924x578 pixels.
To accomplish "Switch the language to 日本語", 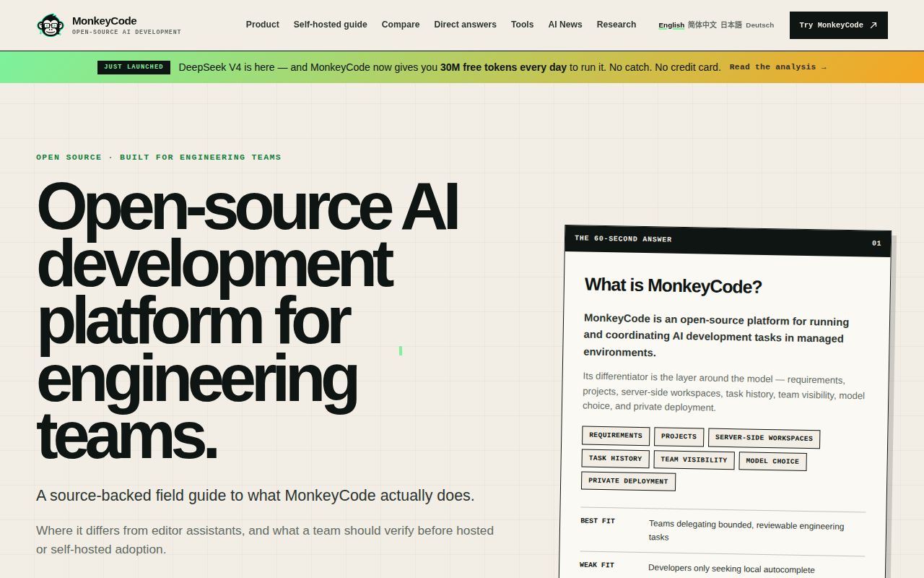I will 731,25.
